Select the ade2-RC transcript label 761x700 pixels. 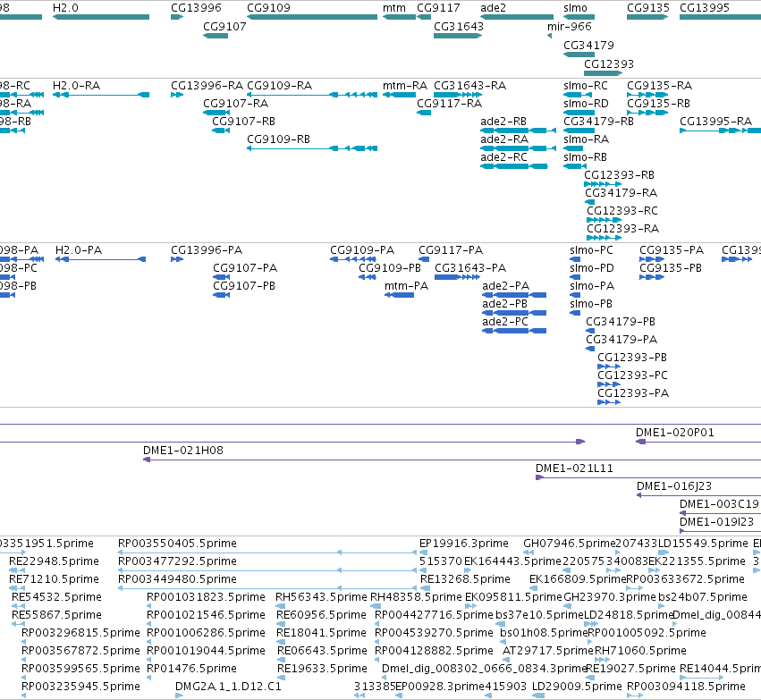coord(503,157)
